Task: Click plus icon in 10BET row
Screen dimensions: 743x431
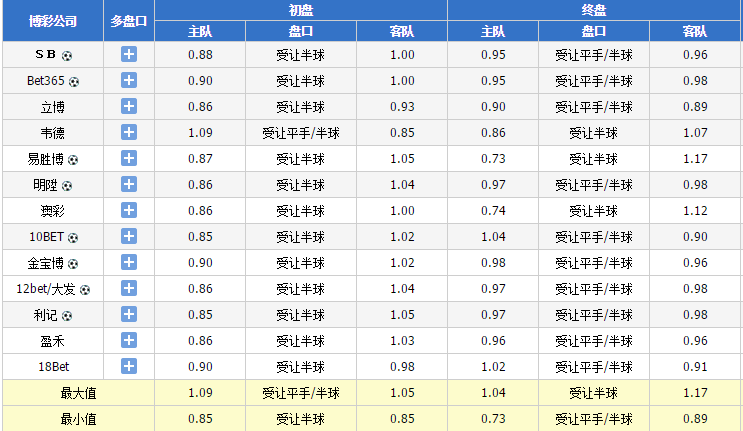Action: point(129,236)
